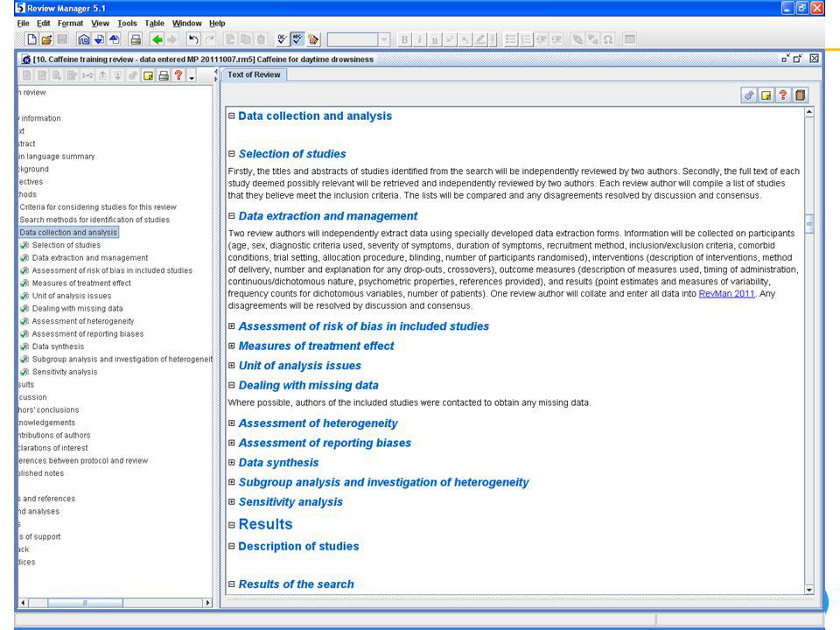Open the Table menu
Screen dimensions: 840x630
(x=154, y=23)
